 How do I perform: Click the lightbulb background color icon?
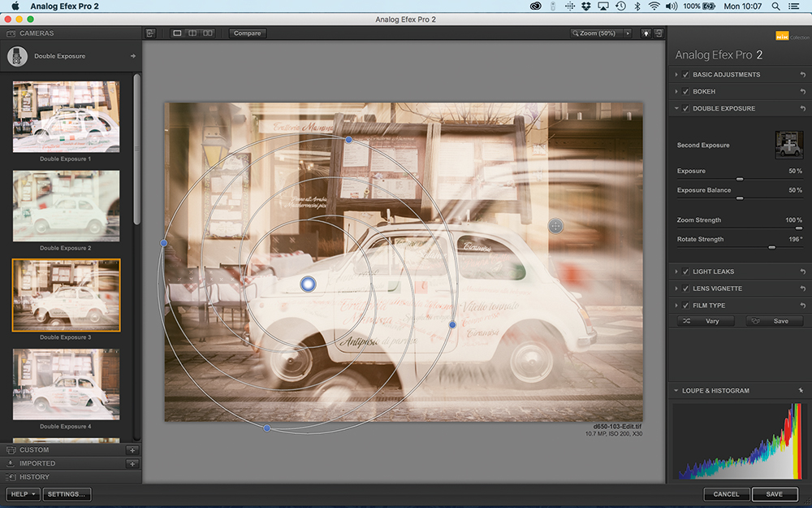[x=646, y=33]
